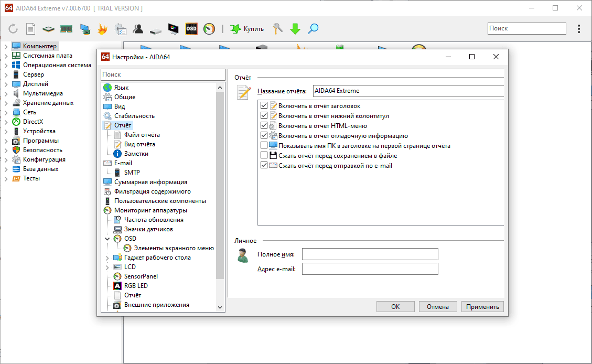Collapse the OSD settings node
The height and width of the screenshot is (364, 592).
pos(107,239)
